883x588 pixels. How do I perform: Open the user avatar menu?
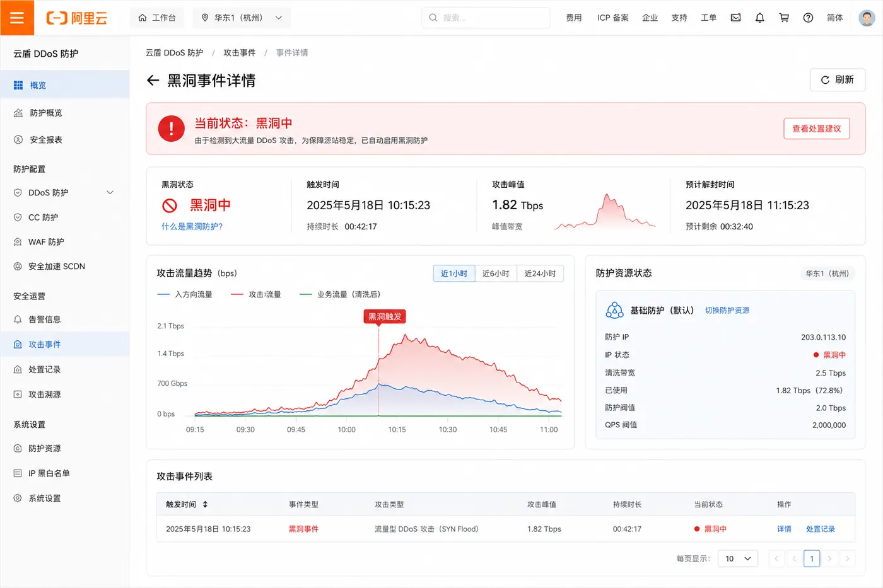[x=867, y=18]
